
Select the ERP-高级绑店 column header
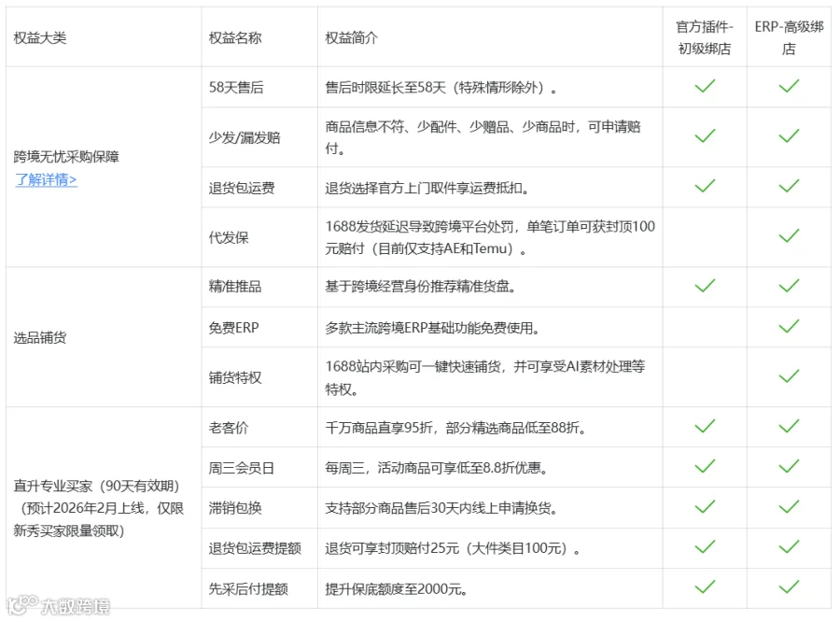click(x=789, y=37)
